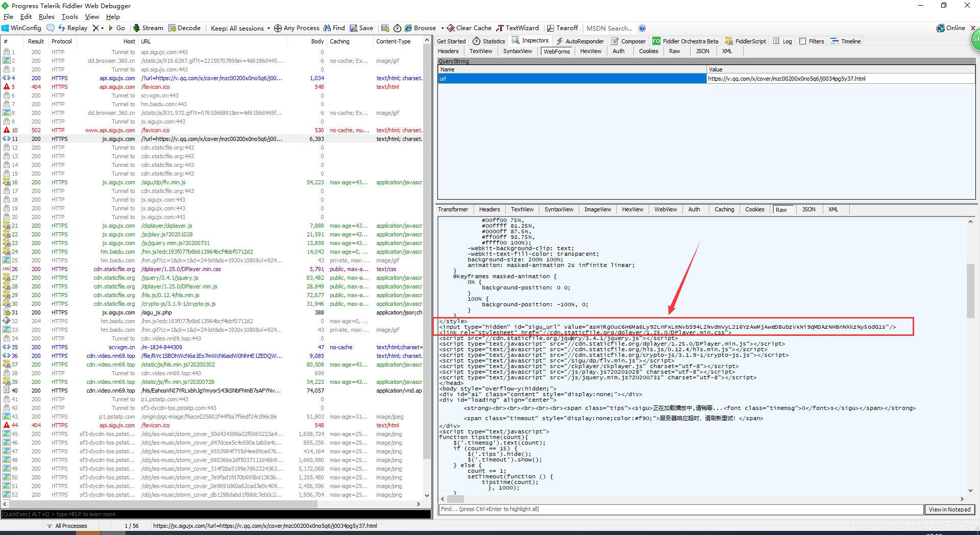
Task: Toggle the Filters tab checkbox
Action: pos(803,41)
